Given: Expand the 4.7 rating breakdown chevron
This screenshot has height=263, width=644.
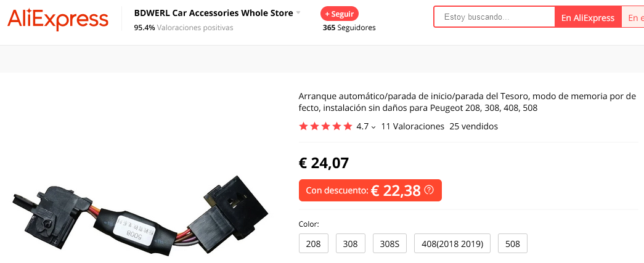Looking at the screenshot, I should point(373,127).
